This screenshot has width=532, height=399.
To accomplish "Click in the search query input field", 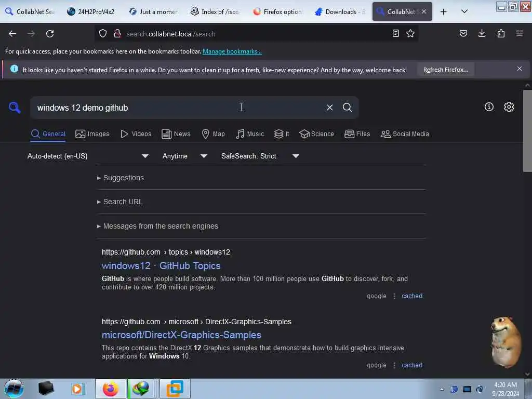I will [x=177, y=108].
